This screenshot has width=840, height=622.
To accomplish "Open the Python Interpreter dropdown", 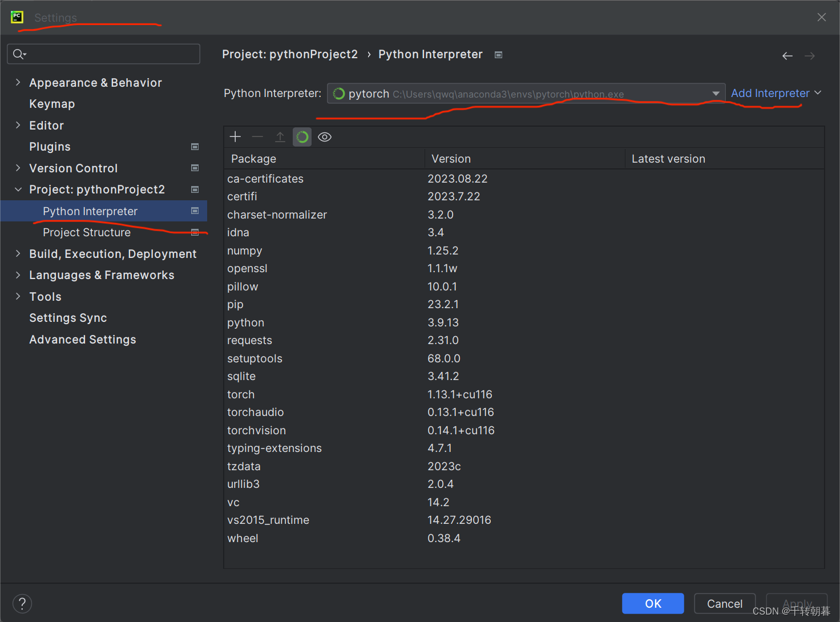I will [526, 94].
